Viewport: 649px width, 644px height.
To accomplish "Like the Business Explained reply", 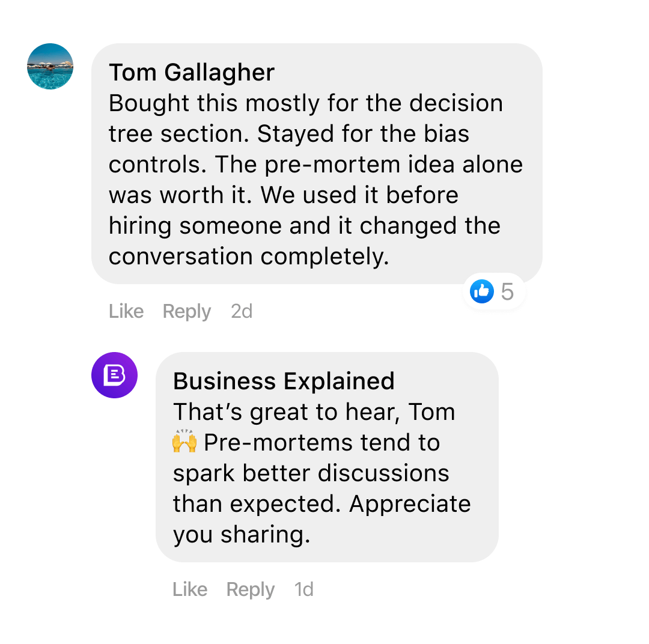I will (x=190, y=589).
